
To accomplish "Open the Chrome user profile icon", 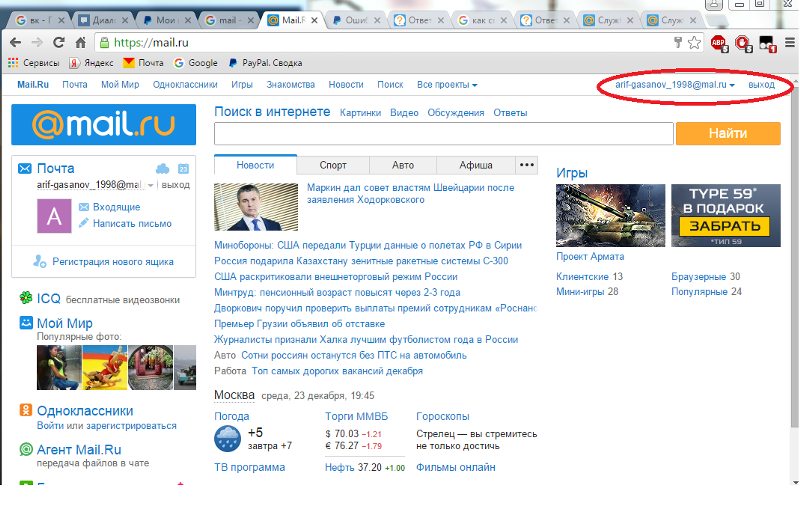I will pyautogui.click(x=714, y=5).
